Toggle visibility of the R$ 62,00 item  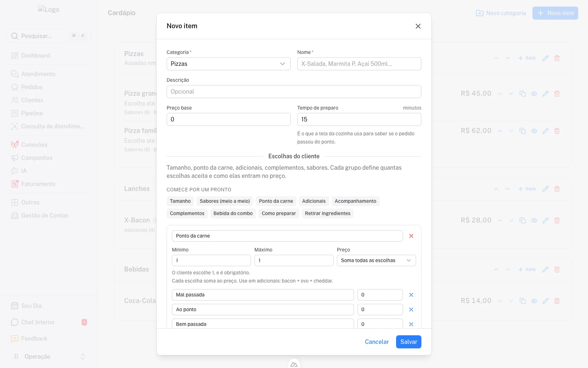534,131
